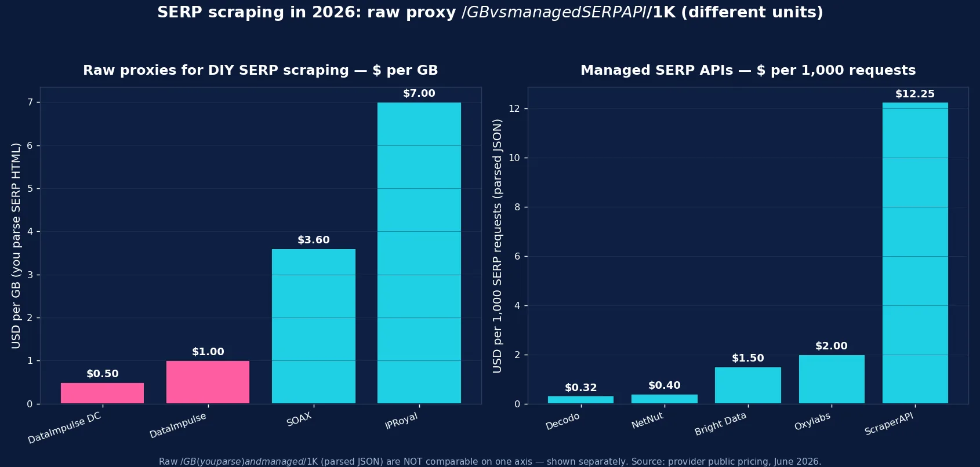Click the $0.40 value label
980x467 pixels.
tap(665, 385)
